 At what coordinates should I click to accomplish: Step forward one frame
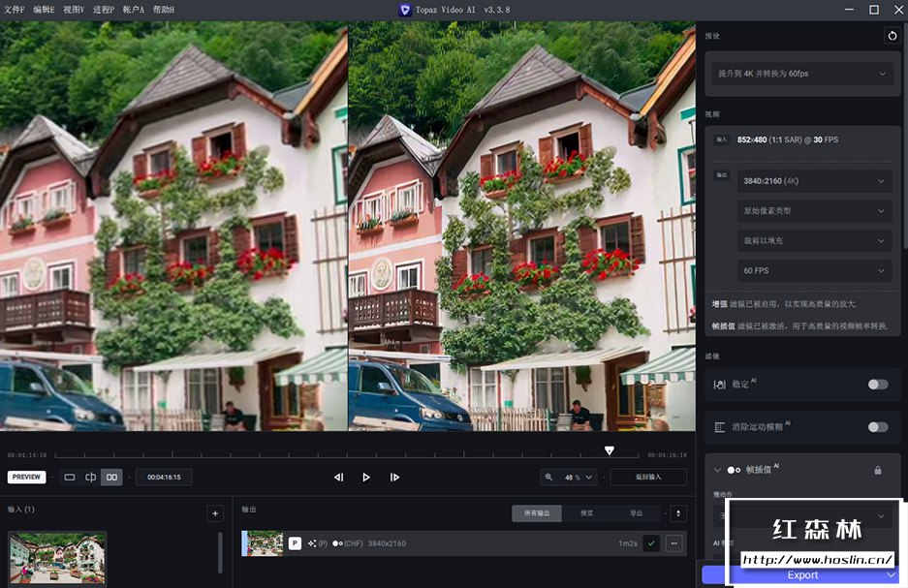tap(394, 477)
